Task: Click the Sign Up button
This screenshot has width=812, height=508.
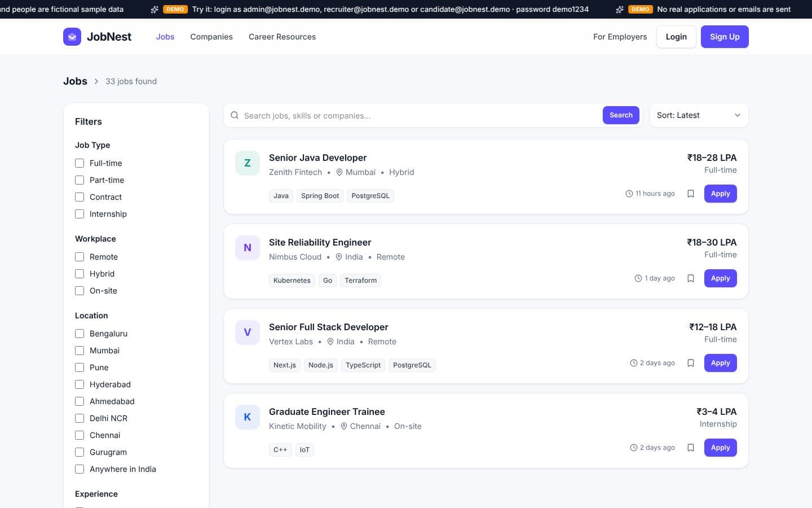Action: coord(725,37)
